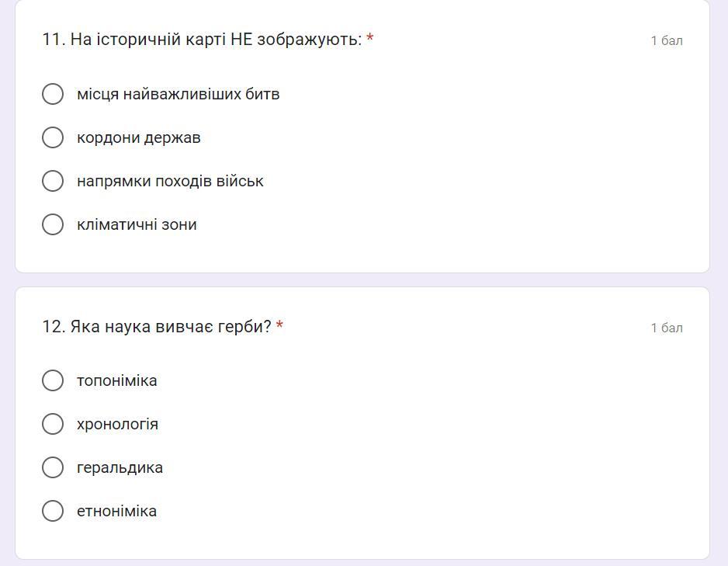728x566 pixels.
Task: Click the option label "етноніміка"
Action: (116, 511)
